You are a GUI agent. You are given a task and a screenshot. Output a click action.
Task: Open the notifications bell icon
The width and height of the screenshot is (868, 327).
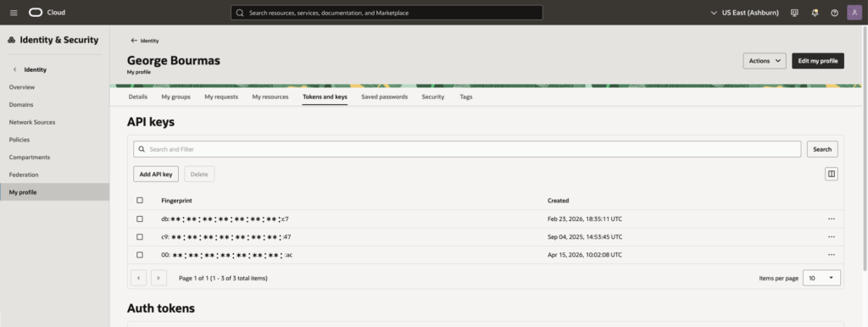click(815, 13)
